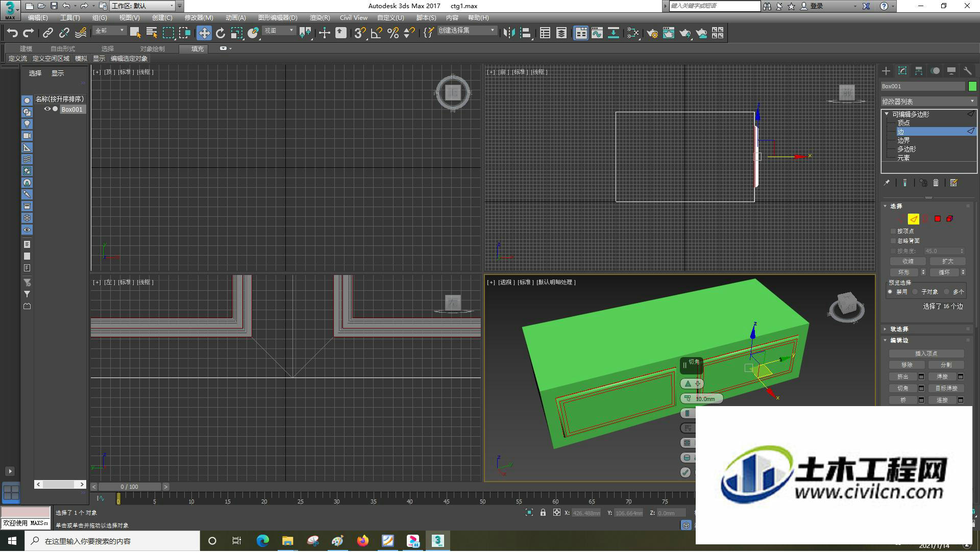Viewport: 980px width, 552px height.
Task: Toggle 3D Snaps icon
Action: [x=360, y=33]
